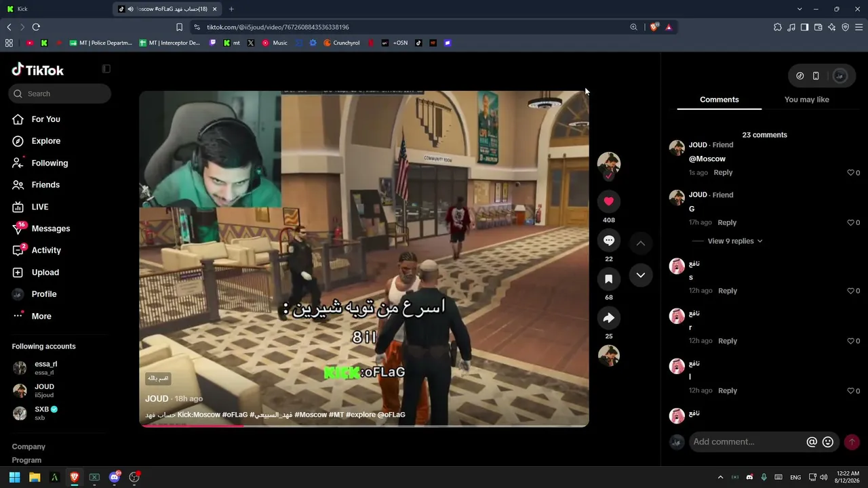Open comments using the speech bubble icon
The width and height of the screenshot is (868, 488).
[x=609, y=240]
